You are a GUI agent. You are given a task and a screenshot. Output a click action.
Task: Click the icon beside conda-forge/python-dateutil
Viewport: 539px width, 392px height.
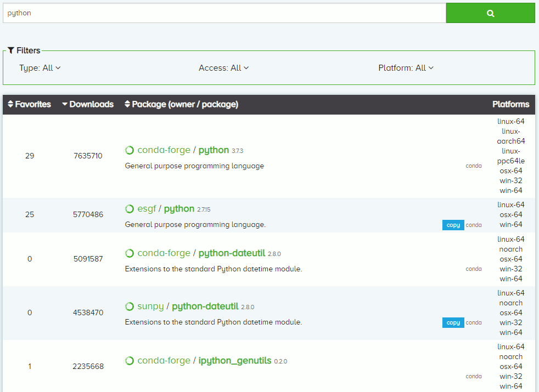130,253
